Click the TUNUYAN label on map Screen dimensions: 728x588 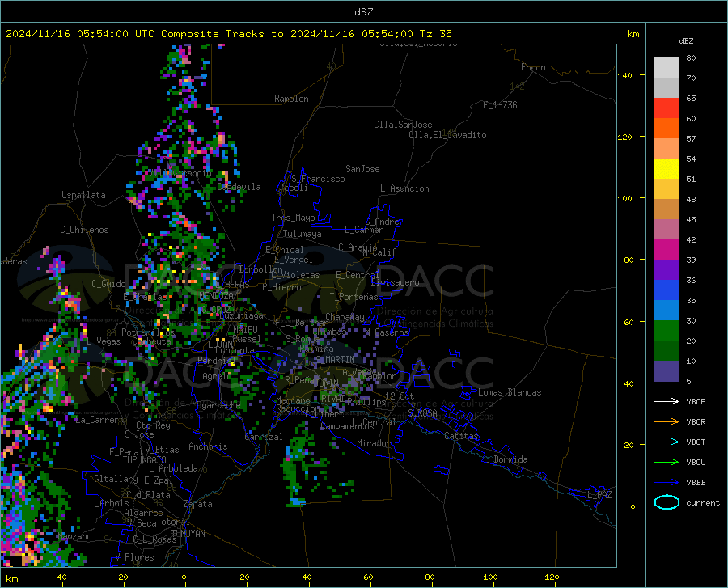(188, 534)
